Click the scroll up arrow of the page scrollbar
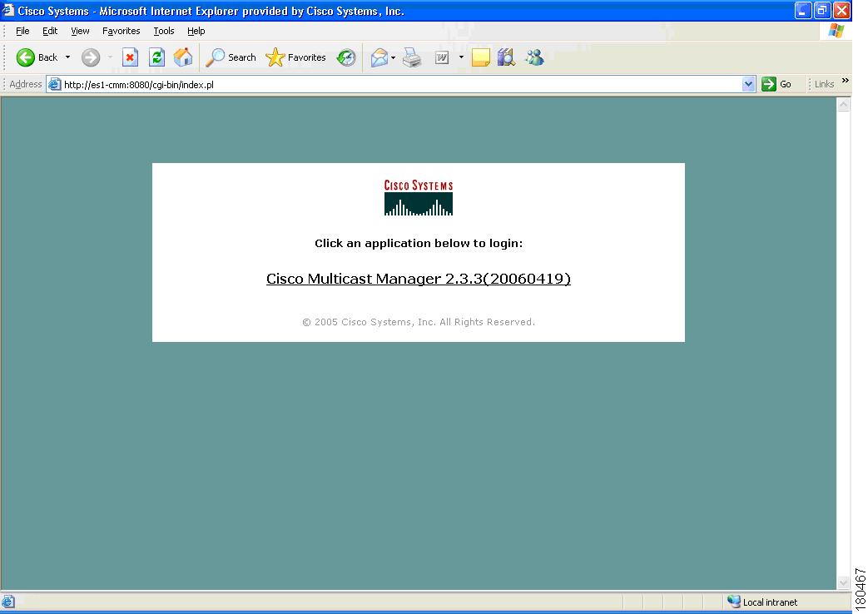Image resolution: width=868 pixels, height=614 pixels. (x=843, y=105)
